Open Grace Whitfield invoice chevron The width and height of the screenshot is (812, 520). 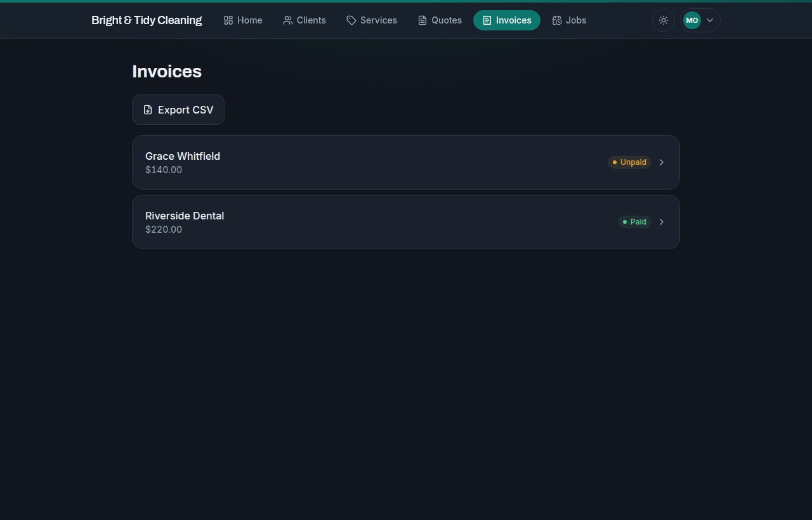tap(662, 162)
